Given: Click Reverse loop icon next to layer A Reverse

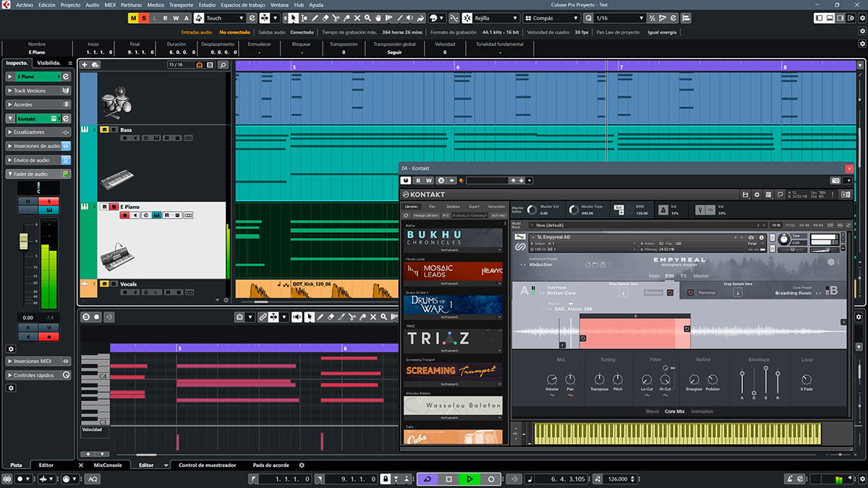Looking at the screenshot, I should click(x=670, y=292).
